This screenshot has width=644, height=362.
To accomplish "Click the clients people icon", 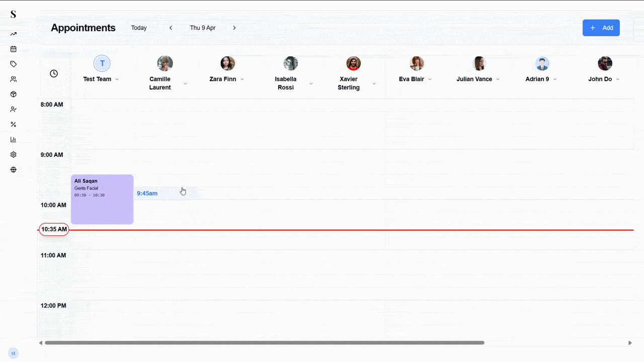I will tap(13, 79).
